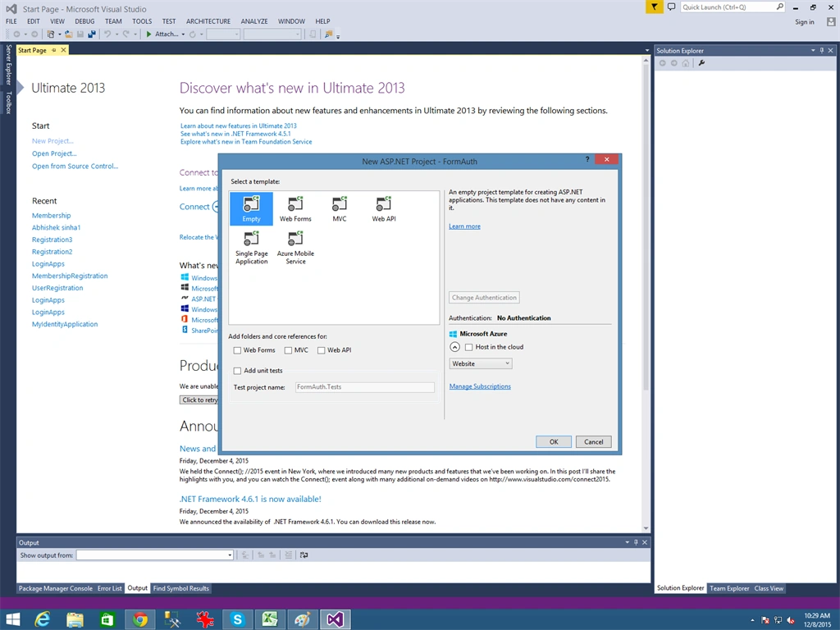
Task: Select the Azure Mobile Service template
Action: [x=295, y=247]
